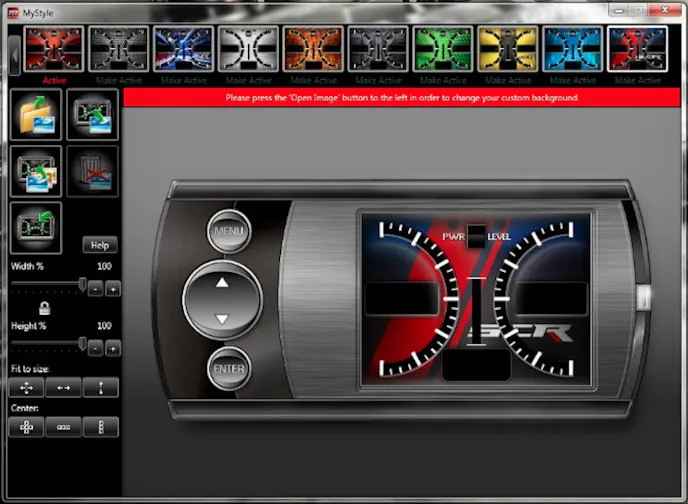
Task: Toggle the aspect ratio padlock
Action: (x=44, y=309)
